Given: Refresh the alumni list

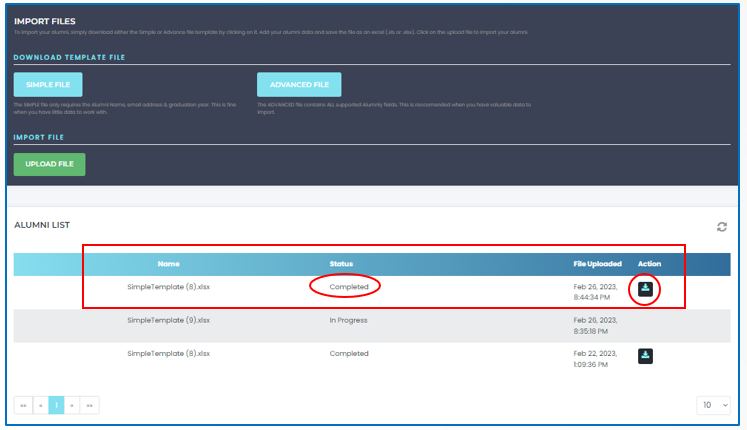Looking at the screenshot, I should (x=721, y=227).
